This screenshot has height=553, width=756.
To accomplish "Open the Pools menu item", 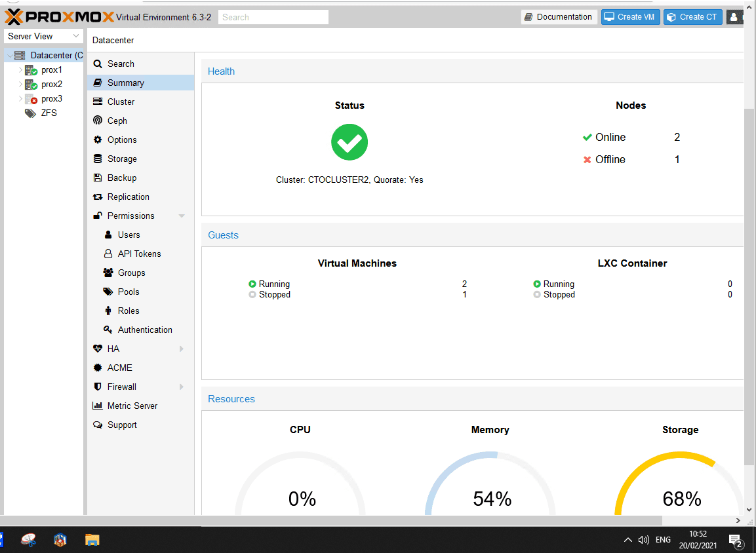I will [x=141, y=292].
